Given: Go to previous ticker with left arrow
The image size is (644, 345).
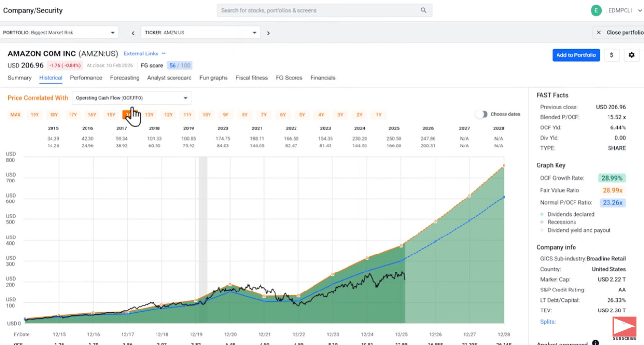Looking at the screenshot, I should click(x=133, y=33).
